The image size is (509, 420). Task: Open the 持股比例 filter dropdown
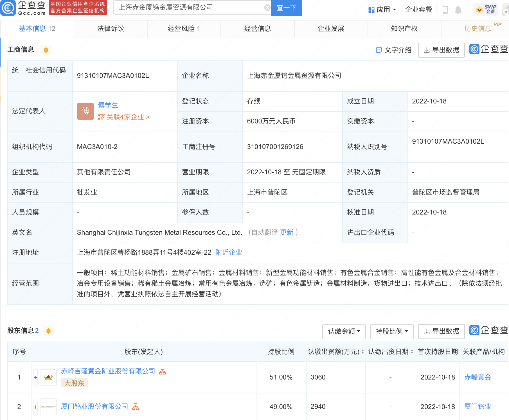point(392,331)
